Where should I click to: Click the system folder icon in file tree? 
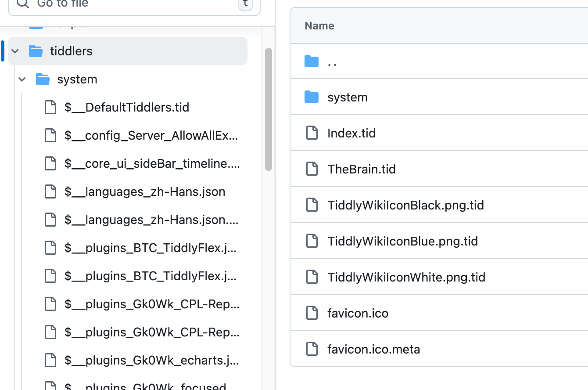(43, 79)
